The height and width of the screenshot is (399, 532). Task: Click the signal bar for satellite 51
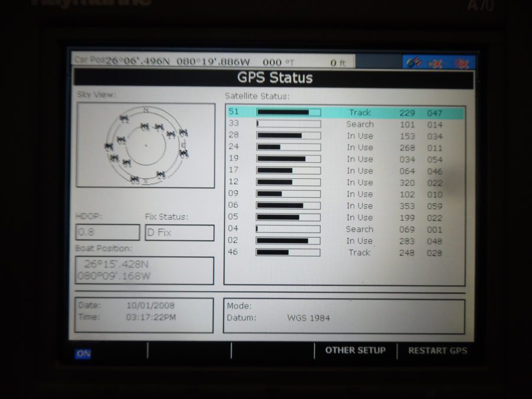(x=288, y=112)
